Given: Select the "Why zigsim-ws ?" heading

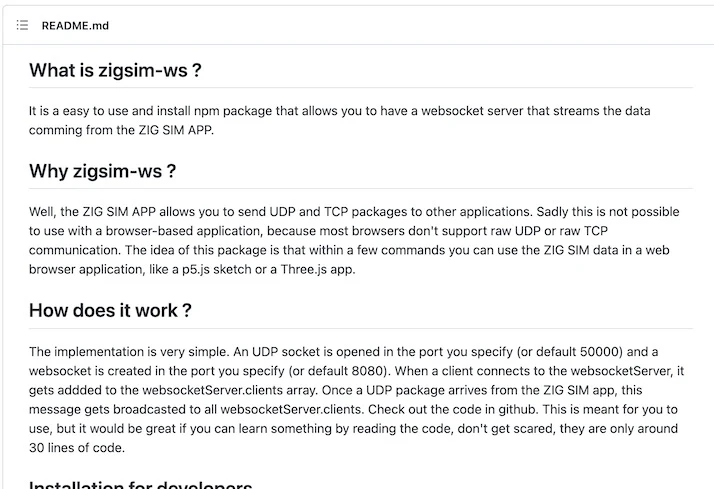Looking at the screenshot, I should click(102, 171).
